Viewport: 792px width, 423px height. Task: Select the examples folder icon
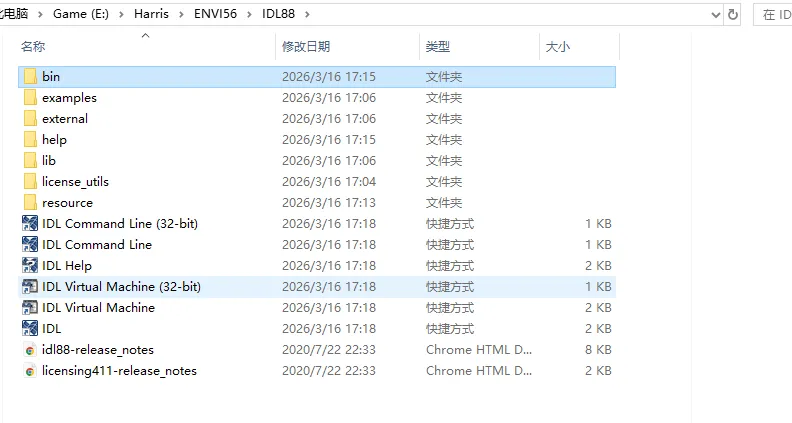coord(30,98)
